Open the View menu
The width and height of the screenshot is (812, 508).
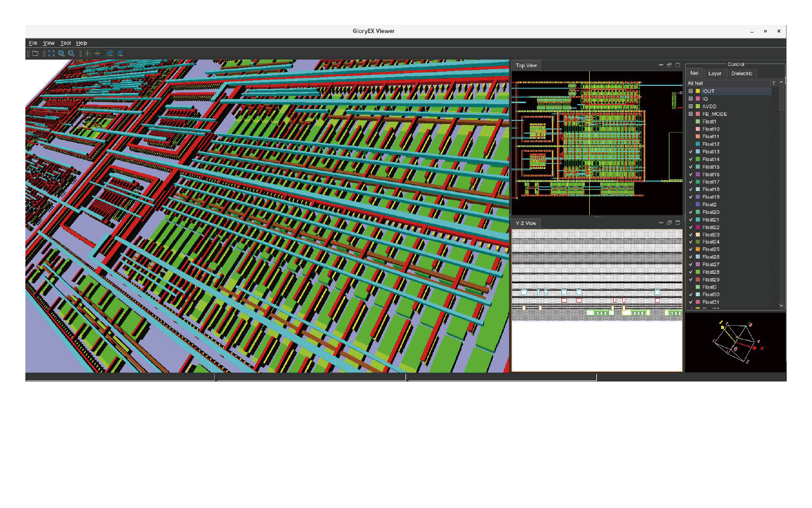[x=49, y=43]
